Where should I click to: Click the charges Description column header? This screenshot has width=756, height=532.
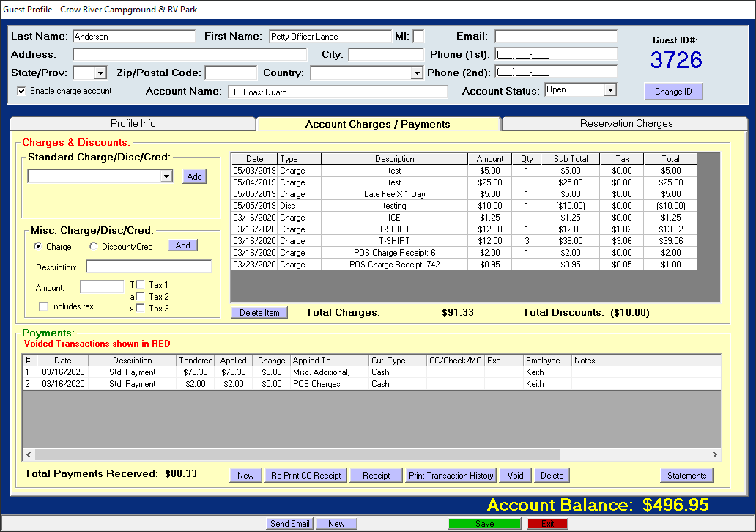point(394,159)
